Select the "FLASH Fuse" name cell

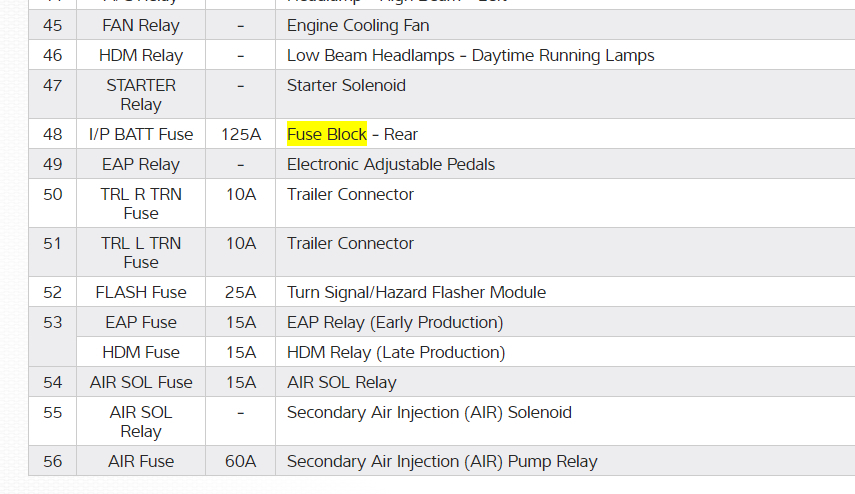click(140, 292)
